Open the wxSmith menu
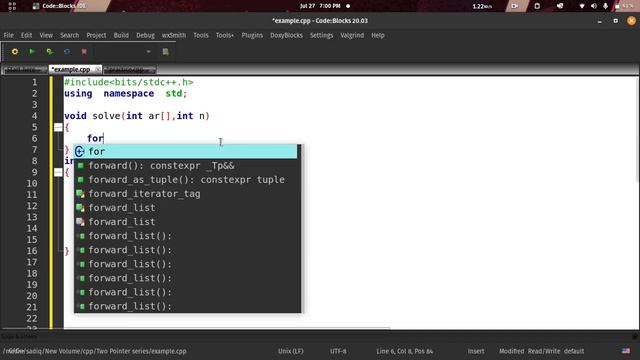Image resolution: width=640 pixels, height=360 pixels. (174, 36)
